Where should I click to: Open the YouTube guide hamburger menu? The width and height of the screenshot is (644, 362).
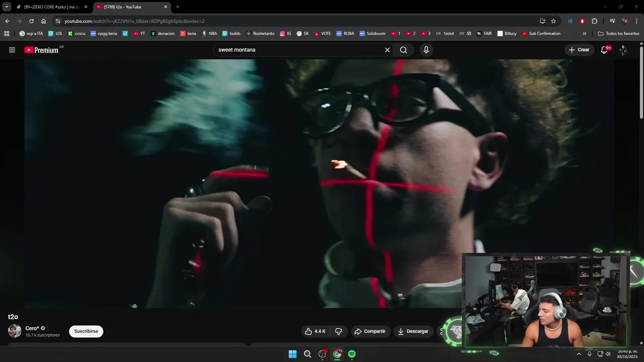(x=12, y=50)
